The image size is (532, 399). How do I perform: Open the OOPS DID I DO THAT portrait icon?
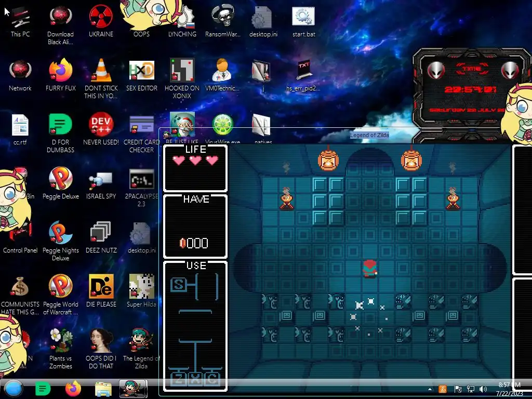pyautogui.click(x=101, y=349)
